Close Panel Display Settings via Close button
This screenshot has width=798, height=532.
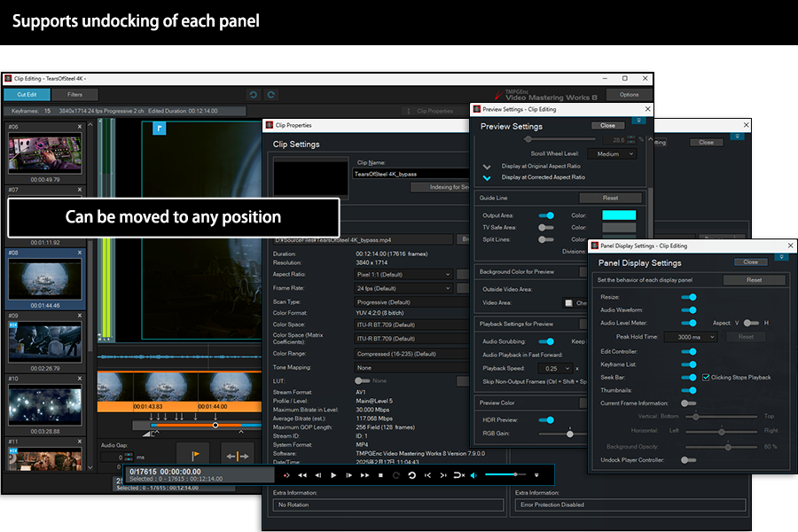pos(751,262)
